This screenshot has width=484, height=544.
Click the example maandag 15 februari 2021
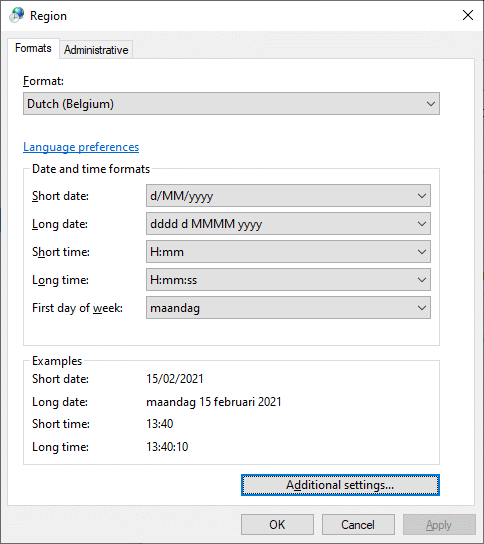tap(214, 402)
